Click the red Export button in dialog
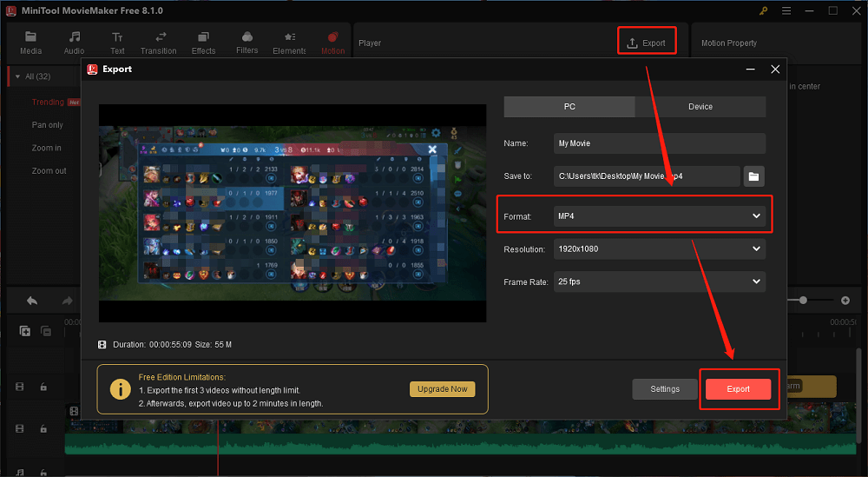The height and width of the screenshot is (477, 868). coord(738,389)
